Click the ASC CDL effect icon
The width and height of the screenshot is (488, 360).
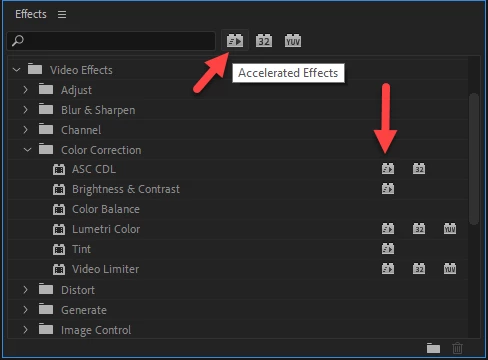tap(59, 169)
